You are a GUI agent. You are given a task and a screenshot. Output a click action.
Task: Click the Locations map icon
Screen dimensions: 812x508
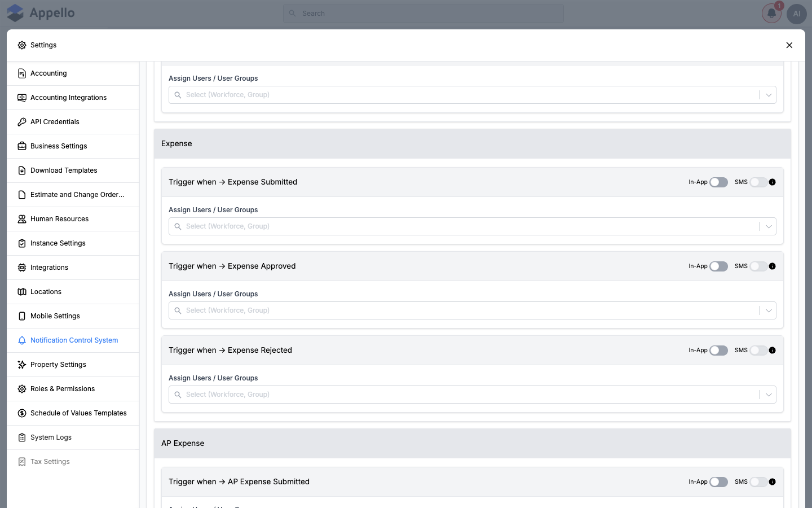[22, 292]
